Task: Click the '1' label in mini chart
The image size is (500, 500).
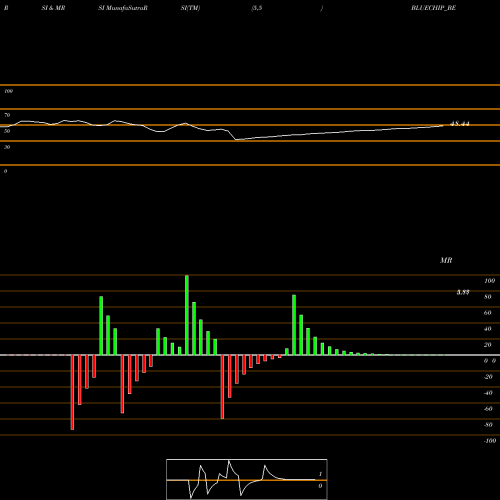Action: [x=320, y=474]
